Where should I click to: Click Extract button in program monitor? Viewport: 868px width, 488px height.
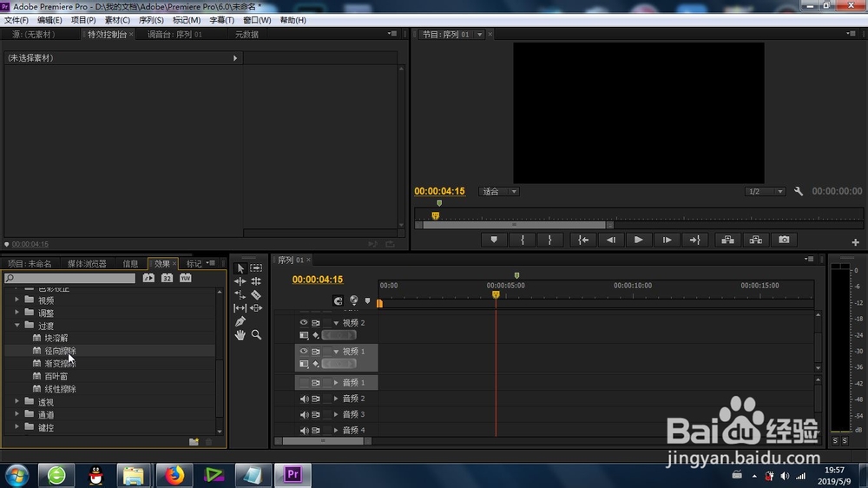756,240
